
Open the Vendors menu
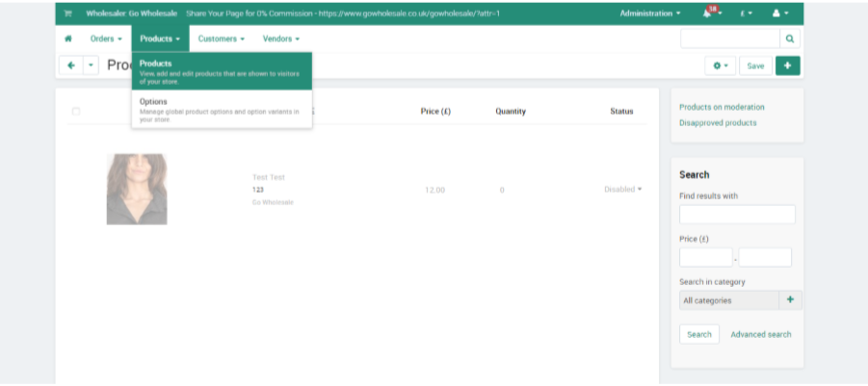(280, 39)
